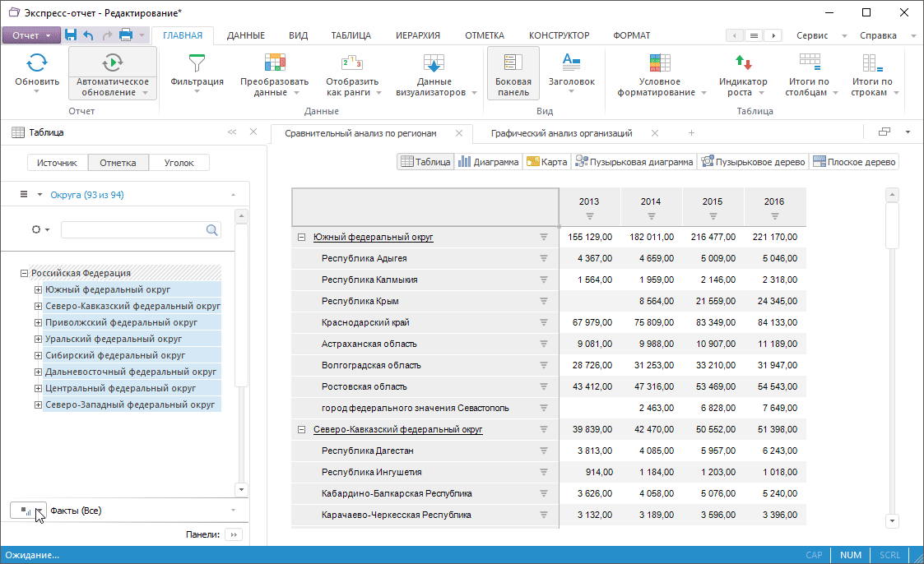Click the search field in Округа panel
The height and width of the screenshot is (564, 924).
[x=132, y=230]
